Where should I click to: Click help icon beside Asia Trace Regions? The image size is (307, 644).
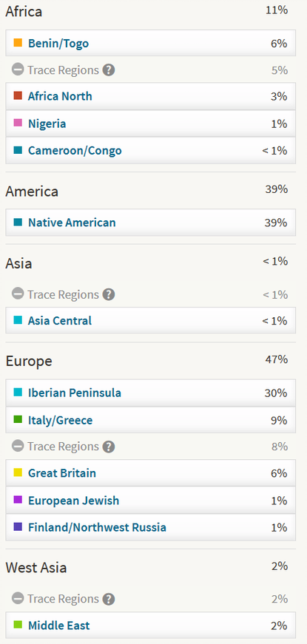[109, 294]
